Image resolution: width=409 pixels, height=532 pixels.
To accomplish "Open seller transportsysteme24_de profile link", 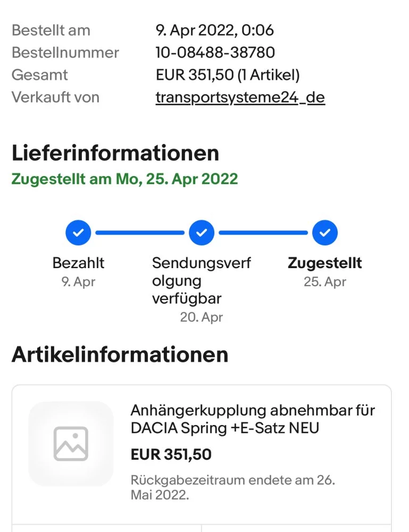I will (x=240, y=97).
